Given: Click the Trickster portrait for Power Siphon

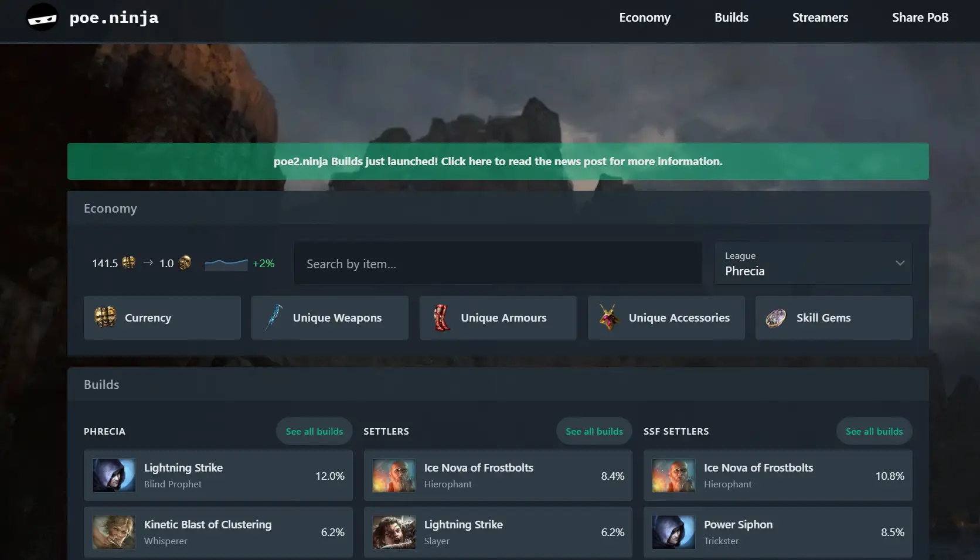Looking at the screenshot, I should tap(673, 532).
